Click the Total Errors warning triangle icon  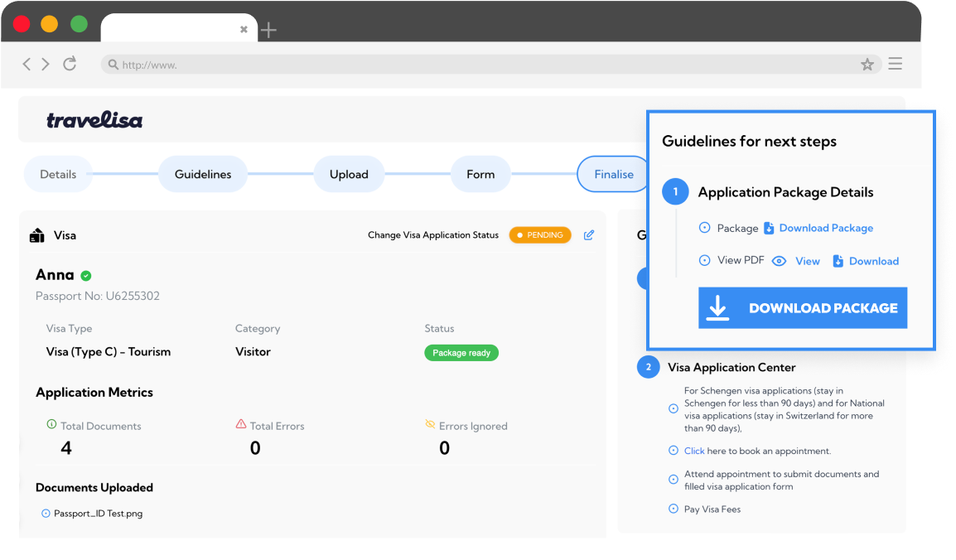(241, 424)
